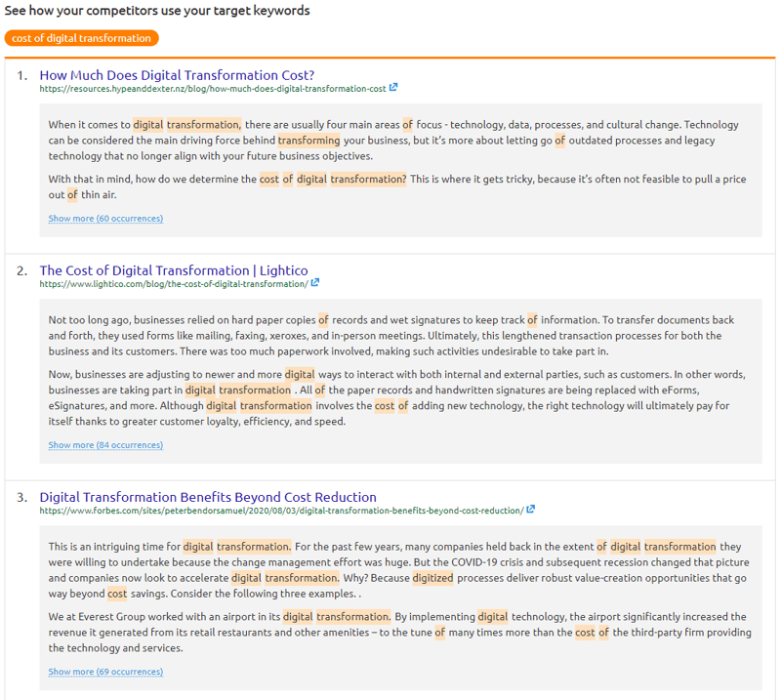Expand 'Show more (60 occurrences)'
This screenshot has height=700, width=781.
(105, 219)
